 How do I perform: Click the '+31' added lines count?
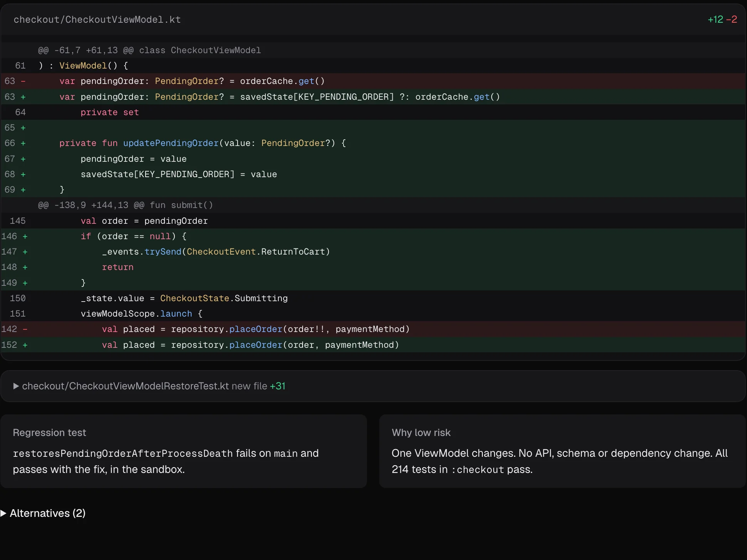(278, 386)
